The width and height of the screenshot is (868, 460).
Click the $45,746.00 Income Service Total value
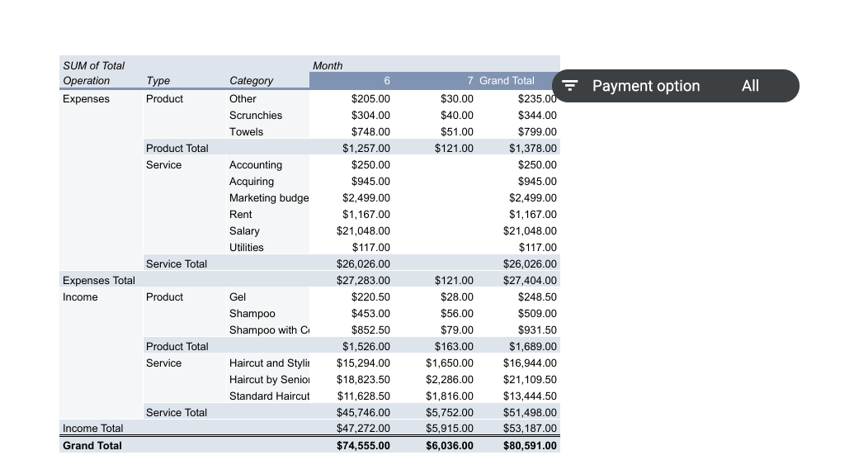click(363, 412)
